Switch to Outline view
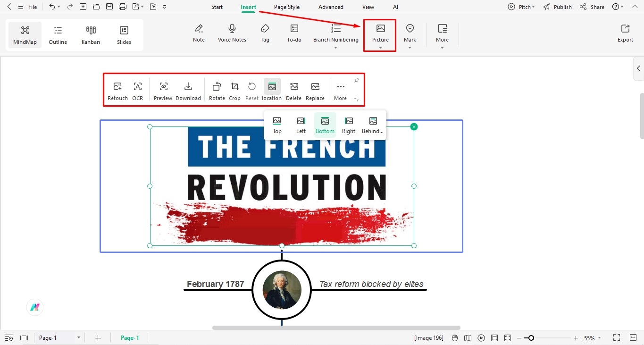This screenshot has height=345, width=644. (58, 35)
